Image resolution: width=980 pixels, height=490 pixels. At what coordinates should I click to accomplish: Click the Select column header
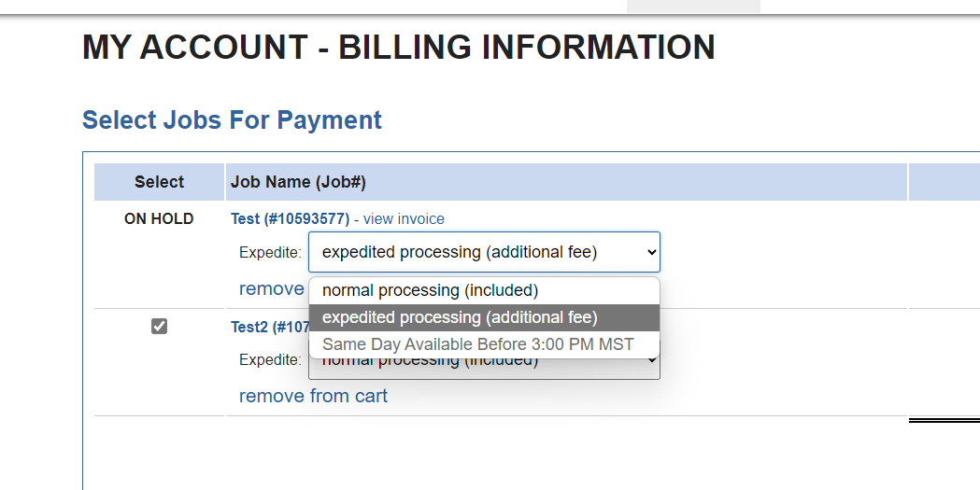pyautogui.click(x=159, y=182)
